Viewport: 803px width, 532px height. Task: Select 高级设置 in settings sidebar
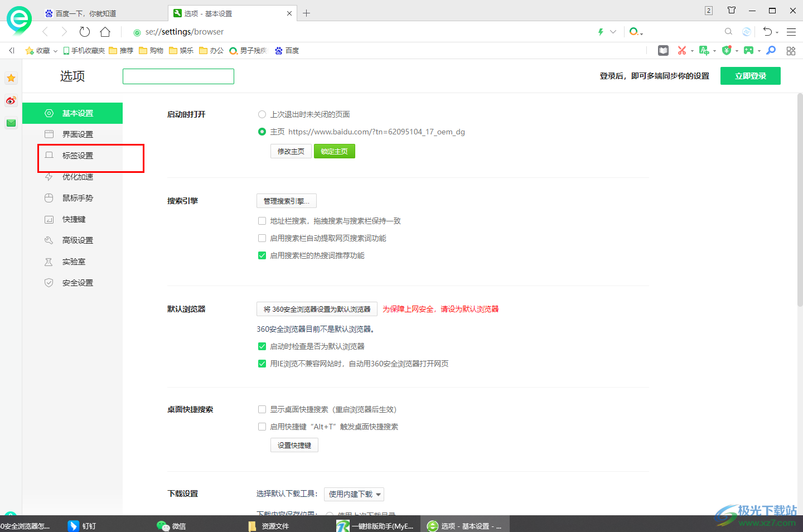72,240
